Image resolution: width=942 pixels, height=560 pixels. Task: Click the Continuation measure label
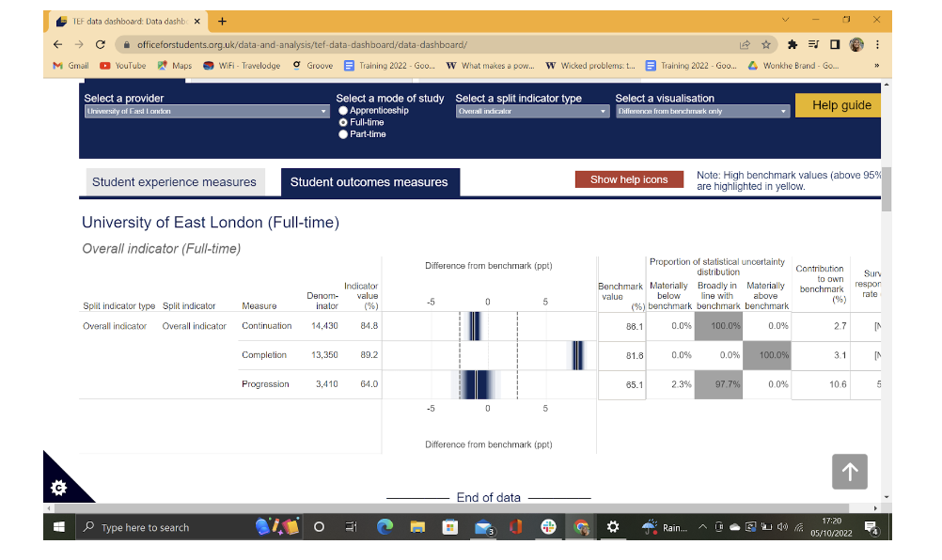267,326
